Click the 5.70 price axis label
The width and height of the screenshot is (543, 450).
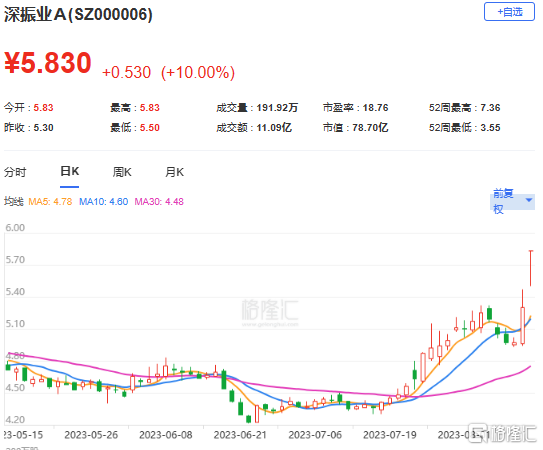(x=15, y=260)
